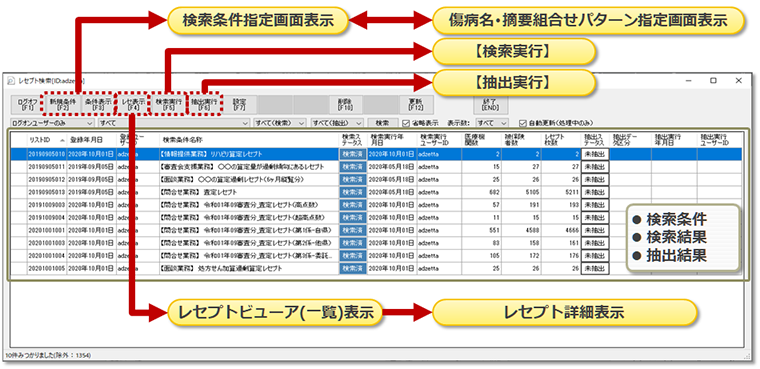
Task: Expand the ログオンユーザーのみ dropdown
Action: 53,123
